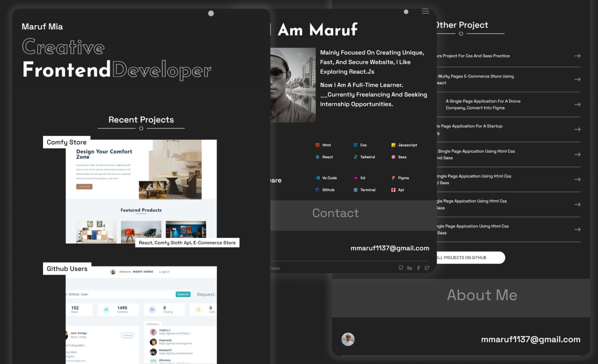The width and height of the screenshot is (598, 364).
Task: Click the Terminal tool icon
Action: [356, 190]
